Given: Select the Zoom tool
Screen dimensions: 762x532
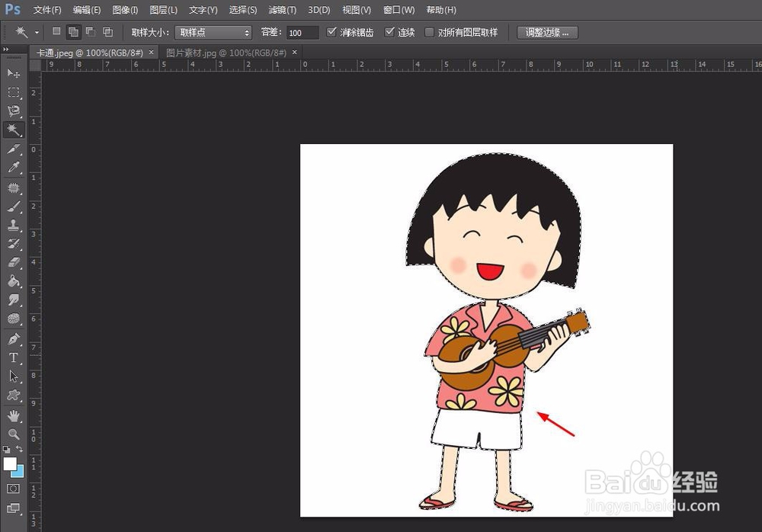Looking at the screenshot, I should coord(14,434).
